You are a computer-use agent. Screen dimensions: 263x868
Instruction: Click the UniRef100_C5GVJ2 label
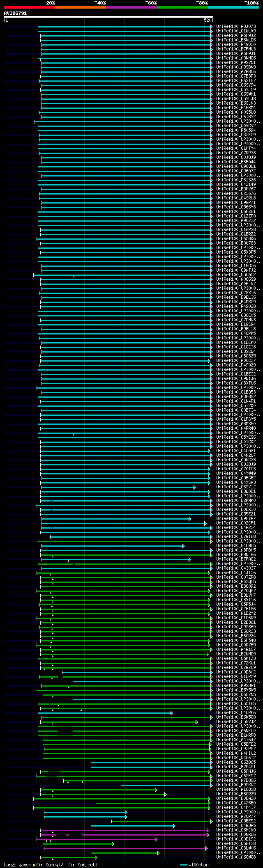236,721
